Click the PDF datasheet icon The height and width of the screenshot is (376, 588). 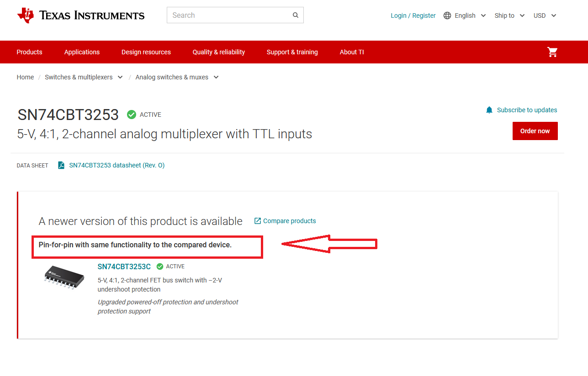[61, 165]
